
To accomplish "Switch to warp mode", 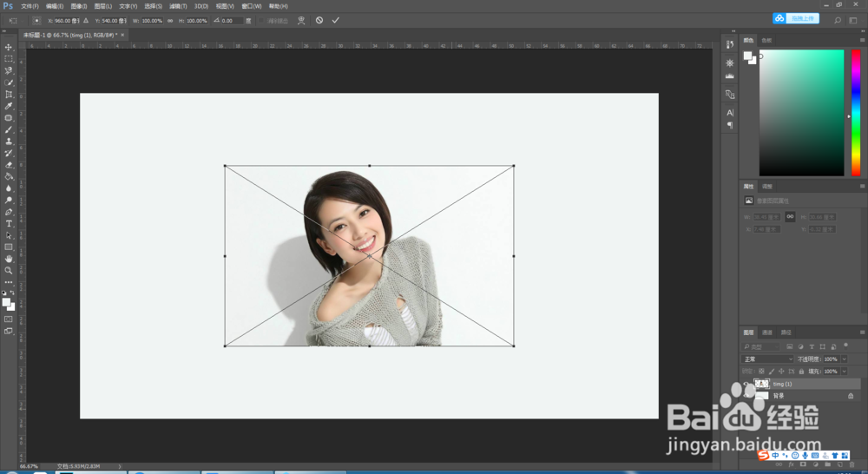I will coord(301,21).
